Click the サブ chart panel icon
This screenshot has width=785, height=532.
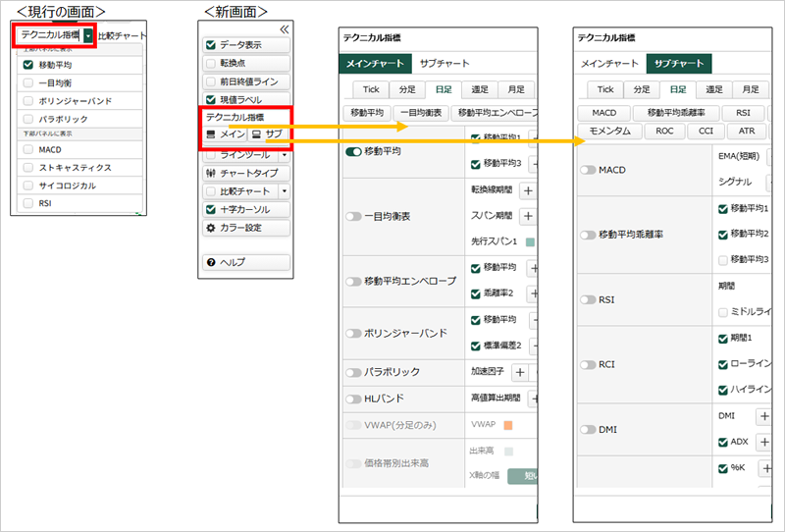pos(256,133)
